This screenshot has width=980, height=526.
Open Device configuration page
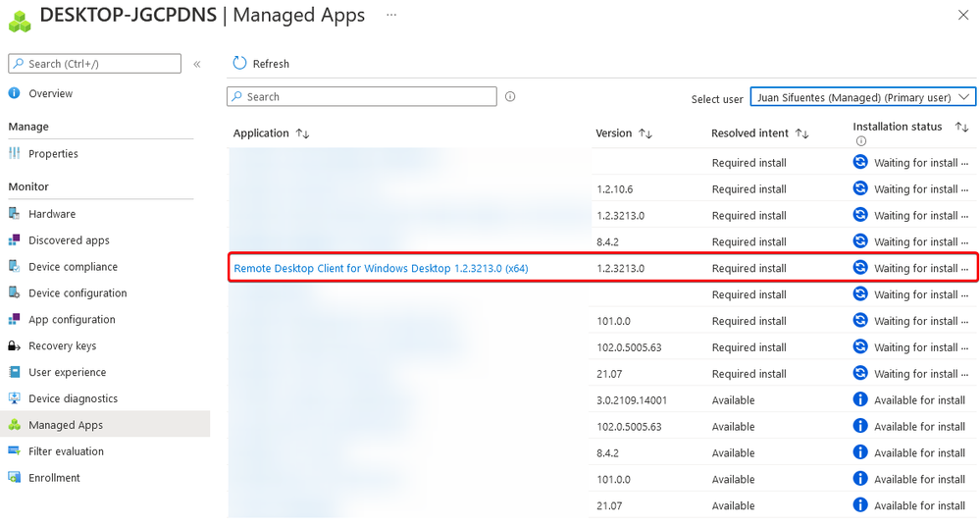(77, 292)
